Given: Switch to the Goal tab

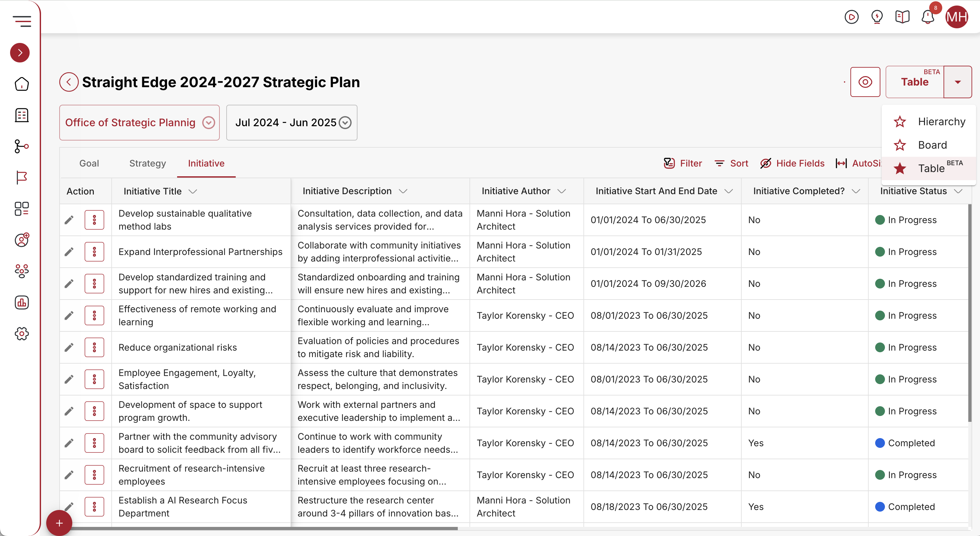Looking at the screenshot, I should coord(89,164).
